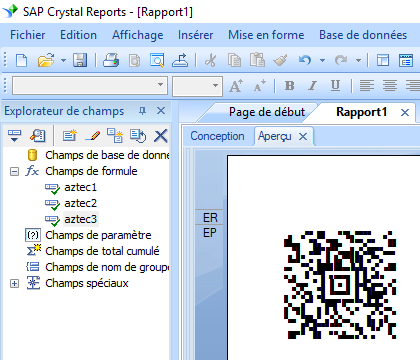Increase font size with the A-up icon
Screen dimensions: 420x360
coord(236,86)
